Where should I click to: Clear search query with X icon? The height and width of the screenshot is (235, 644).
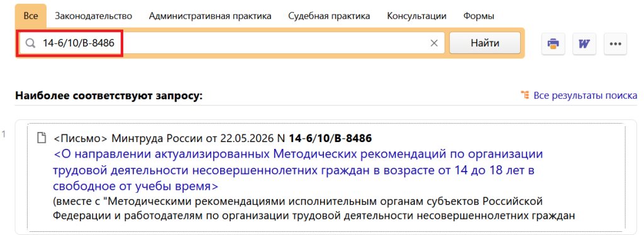pos(434,43)
